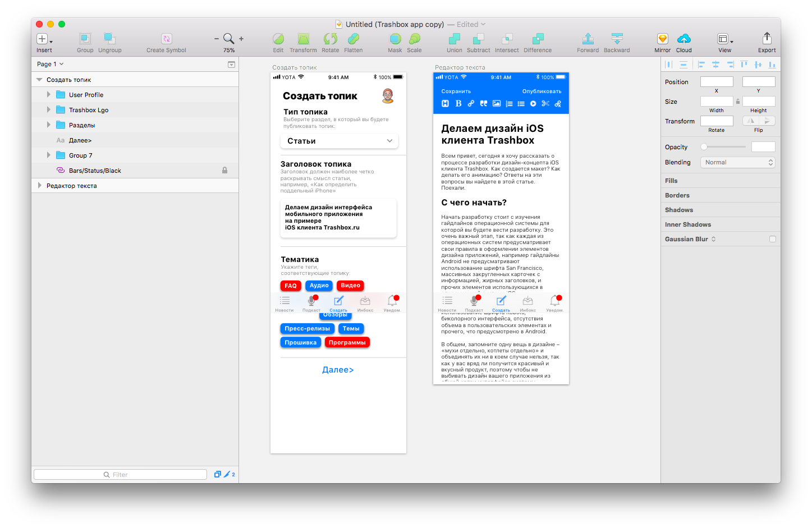
Task: Open the Page 1 dropdown
Action: click(x=51, y=64)
